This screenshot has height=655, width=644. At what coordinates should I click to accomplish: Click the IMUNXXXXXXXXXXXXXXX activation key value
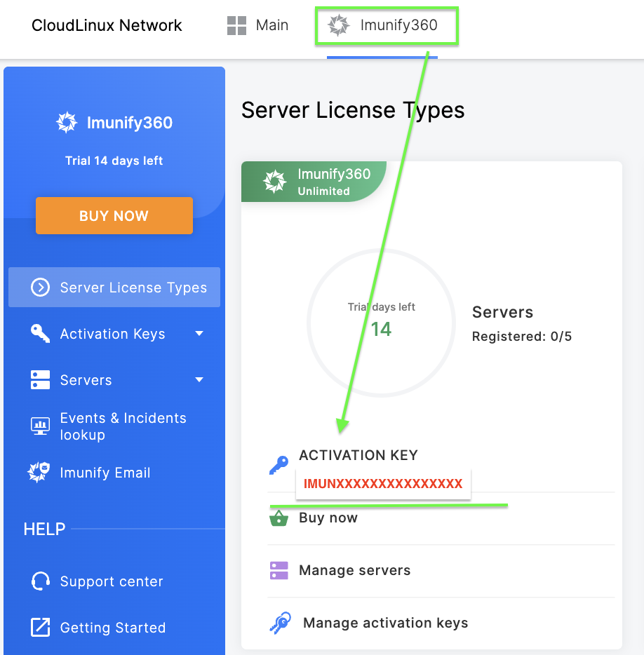pyautogui.click(x=383, y=484)
